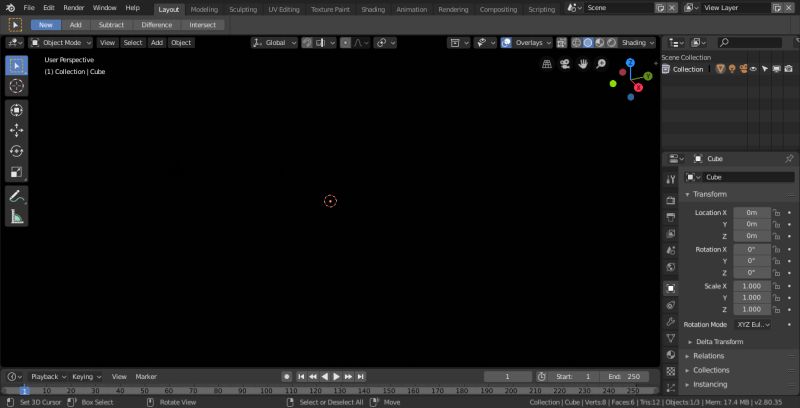
Task: Open the Playback dropdown in timeline
Action: coord(49,376)
